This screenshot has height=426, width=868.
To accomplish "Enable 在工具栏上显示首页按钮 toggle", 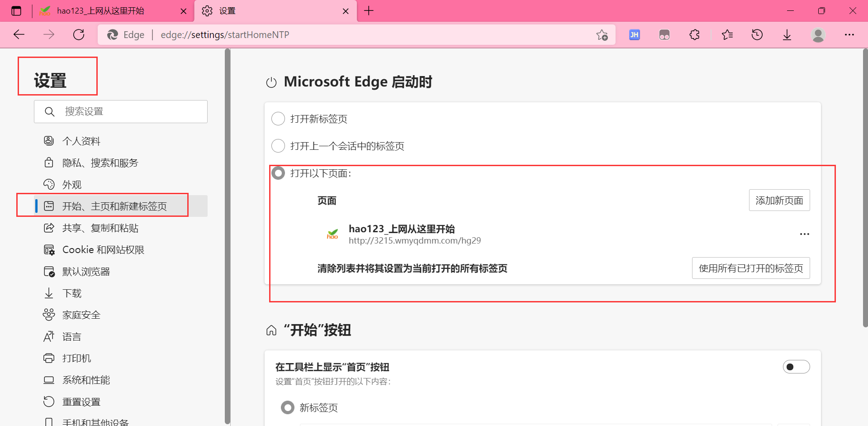I will pyautogui.click(x=796, y=367).
